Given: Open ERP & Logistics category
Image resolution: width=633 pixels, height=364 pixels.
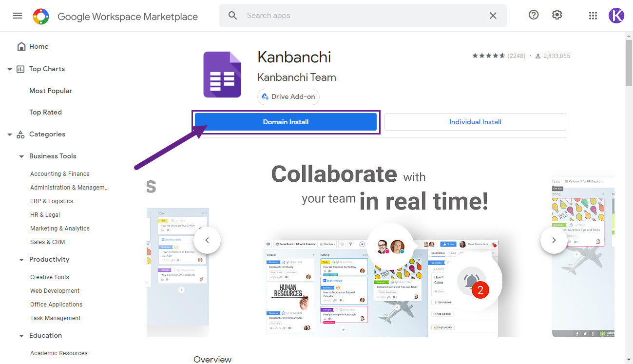Looking at the screenshot, I should coord(52,201).
